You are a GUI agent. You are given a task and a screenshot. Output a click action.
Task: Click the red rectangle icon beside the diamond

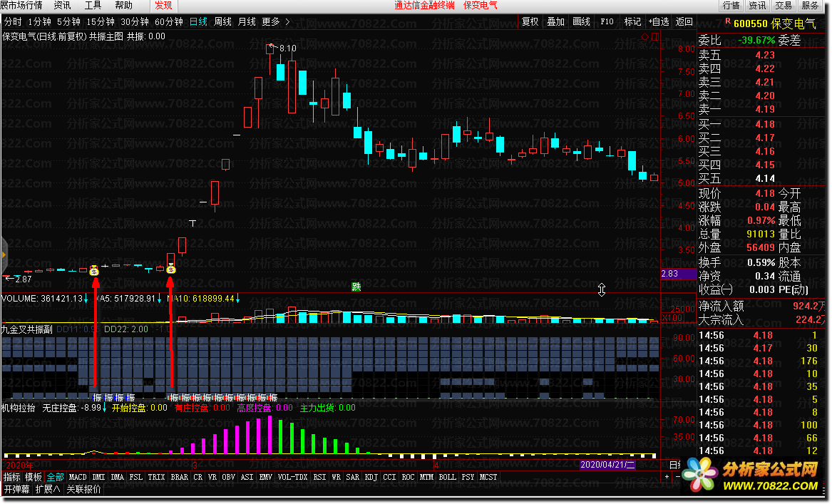pos(654,36)
